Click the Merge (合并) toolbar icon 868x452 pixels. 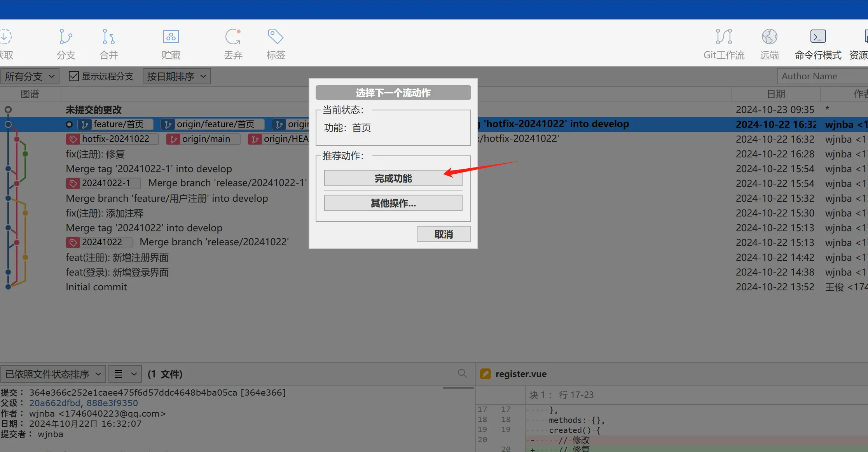point(108,37)
